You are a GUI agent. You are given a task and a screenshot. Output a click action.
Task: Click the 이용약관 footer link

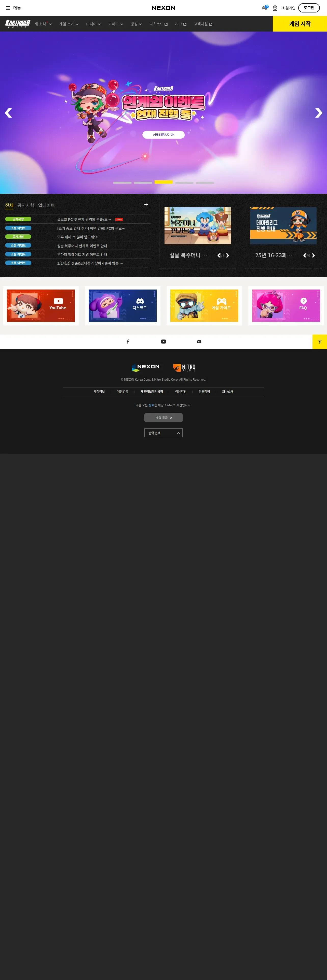(x=181, y=392)
